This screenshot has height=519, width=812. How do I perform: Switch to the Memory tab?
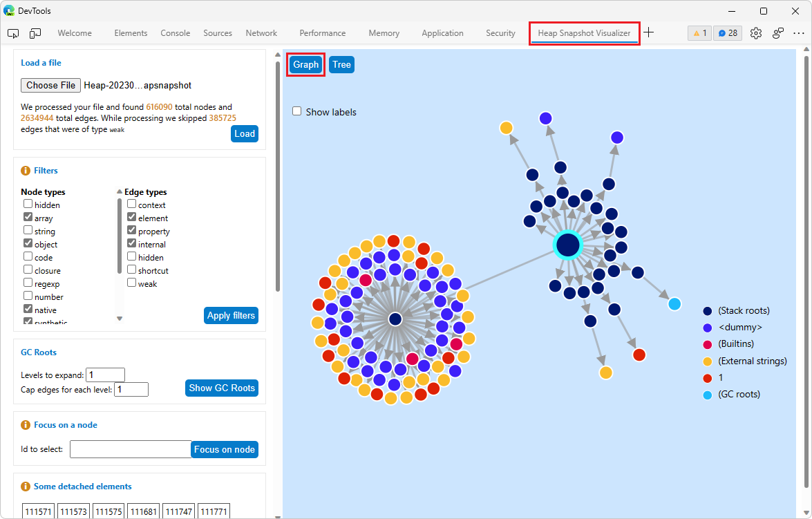[x=384, y=33]
